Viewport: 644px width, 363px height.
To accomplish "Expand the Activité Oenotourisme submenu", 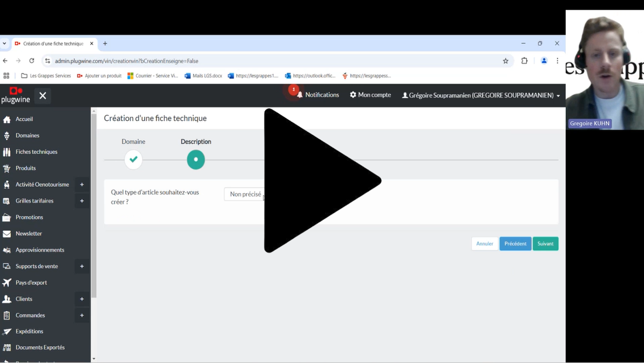I will (82, 184).
